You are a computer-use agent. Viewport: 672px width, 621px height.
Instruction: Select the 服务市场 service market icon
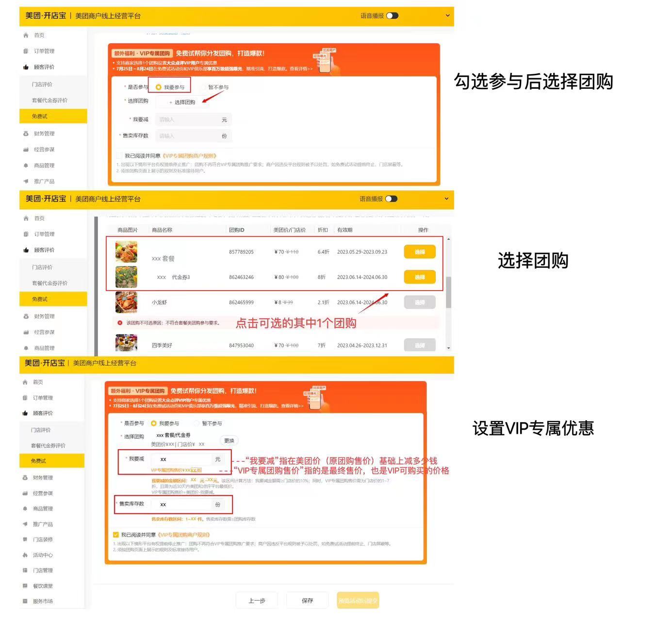[25, 601]
